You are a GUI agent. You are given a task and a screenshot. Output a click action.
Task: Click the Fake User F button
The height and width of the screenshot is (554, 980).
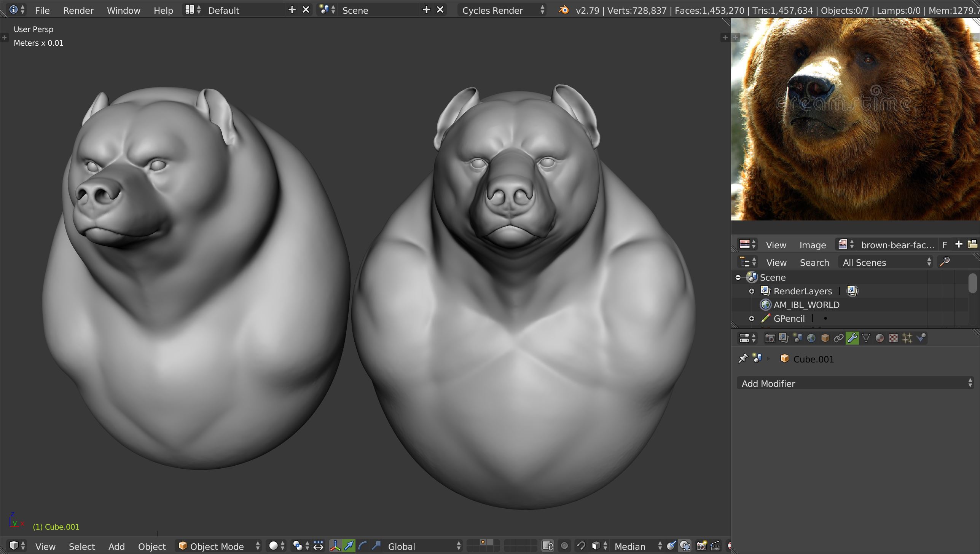(945, 245)
